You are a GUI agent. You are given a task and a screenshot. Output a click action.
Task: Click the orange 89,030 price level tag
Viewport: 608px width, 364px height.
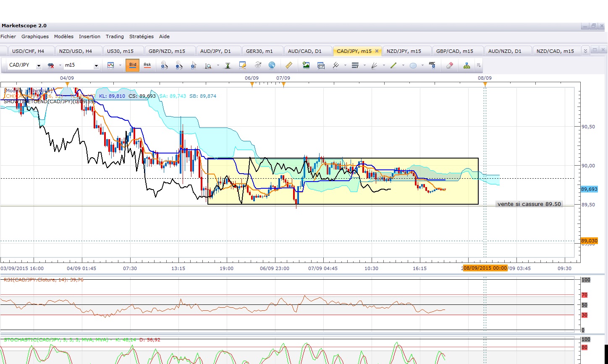pyautogui.click(x=589, y=241)
